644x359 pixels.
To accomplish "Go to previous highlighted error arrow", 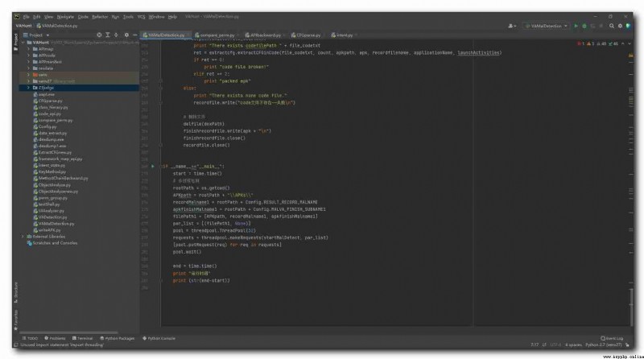I will (x=623, y=43).
